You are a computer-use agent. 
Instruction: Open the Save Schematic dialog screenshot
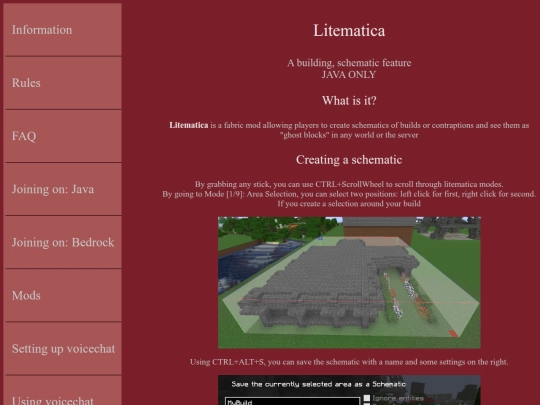349,390
